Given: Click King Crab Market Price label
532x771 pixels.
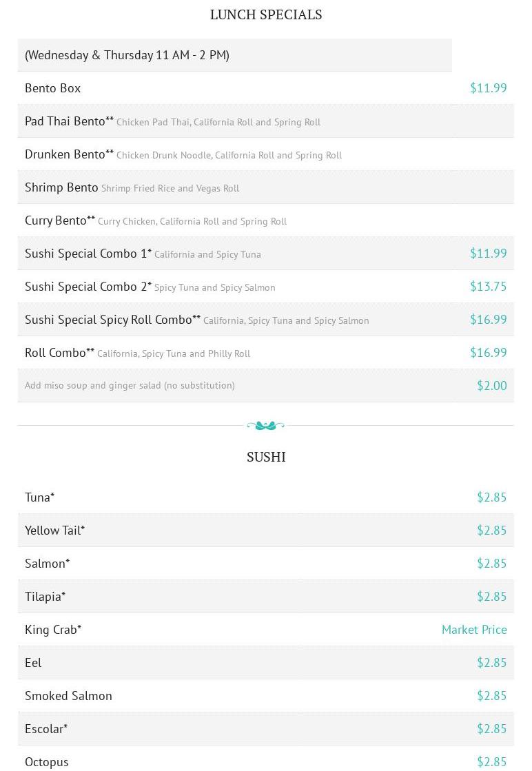Looking at the screenshot, I should 474,629.
